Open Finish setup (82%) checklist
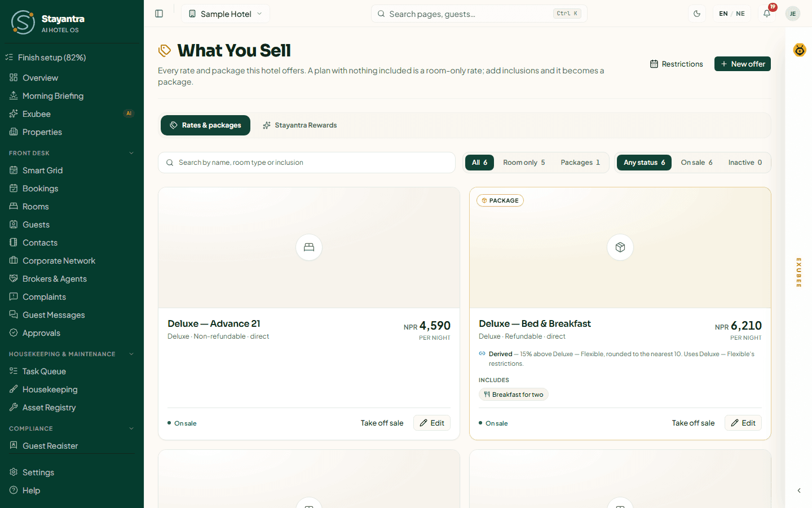Viewport: 812px width, 508px height. click(72, 58)
